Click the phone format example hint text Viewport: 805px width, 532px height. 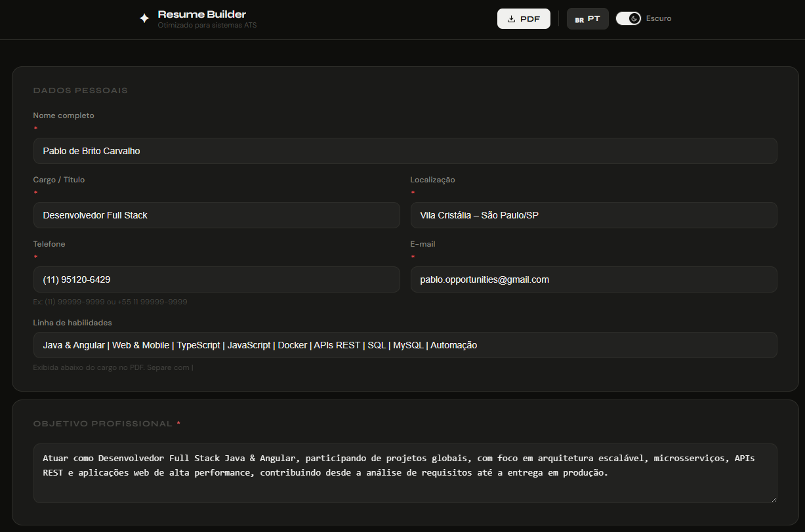tap(110, 302)
